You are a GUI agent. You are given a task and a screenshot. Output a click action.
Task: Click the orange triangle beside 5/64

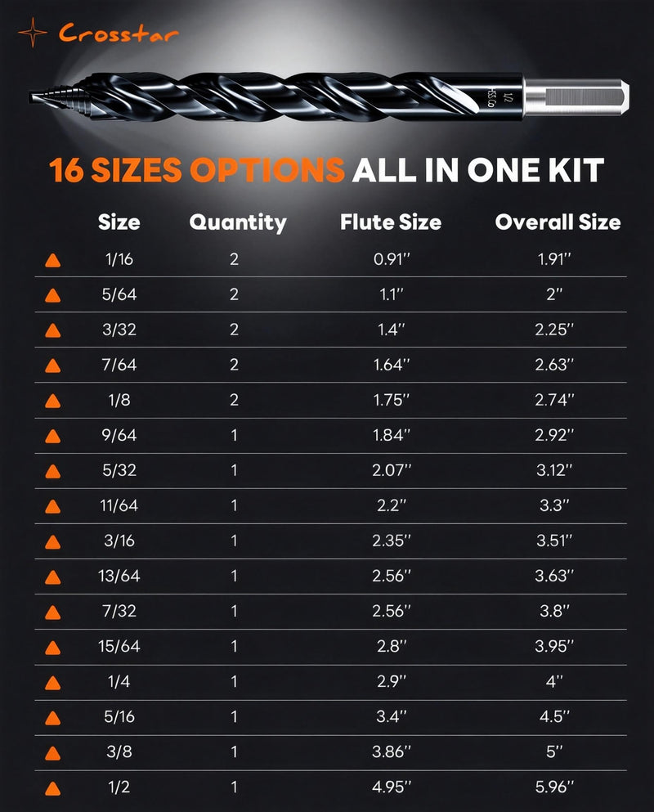[x=53, y=296]
